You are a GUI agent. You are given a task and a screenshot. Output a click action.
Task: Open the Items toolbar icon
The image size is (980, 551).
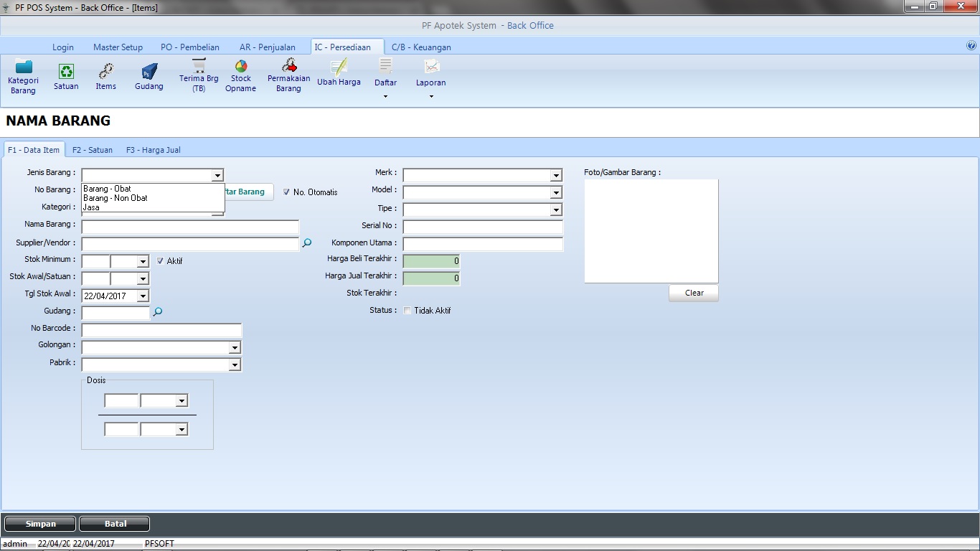[105, 76]
